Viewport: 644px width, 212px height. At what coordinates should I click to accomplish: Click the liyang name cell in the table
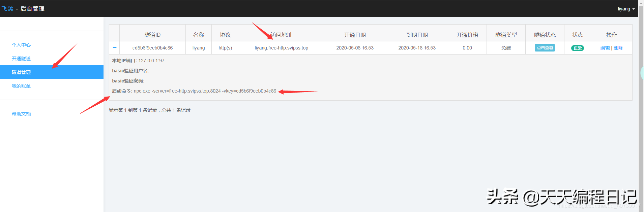(x=199, y=48)
